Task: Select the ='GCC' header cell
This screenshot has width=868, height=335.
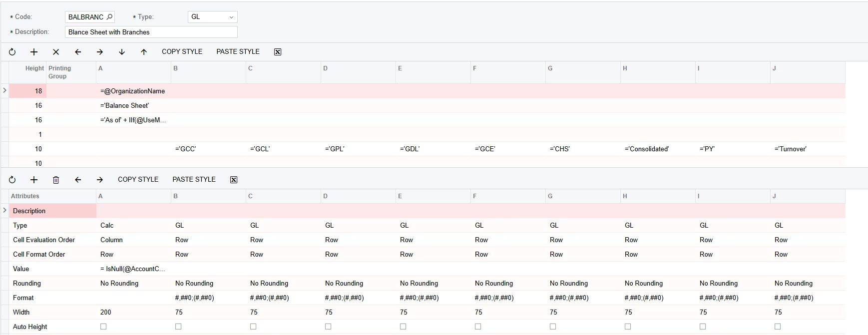Action: pyautogui.click(x=208, y=149)
